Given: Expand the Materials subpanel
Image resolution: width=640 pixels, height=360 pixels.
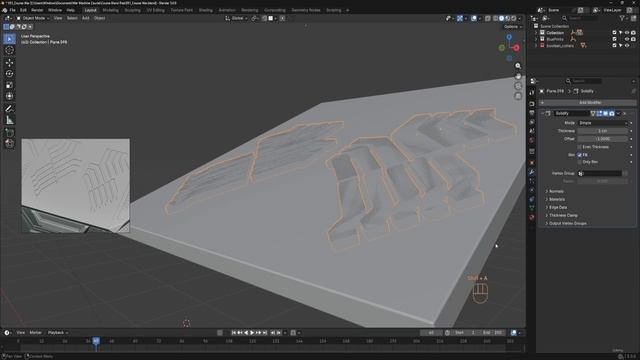Looking at the screenshot, I should click(x=557, y=200).
